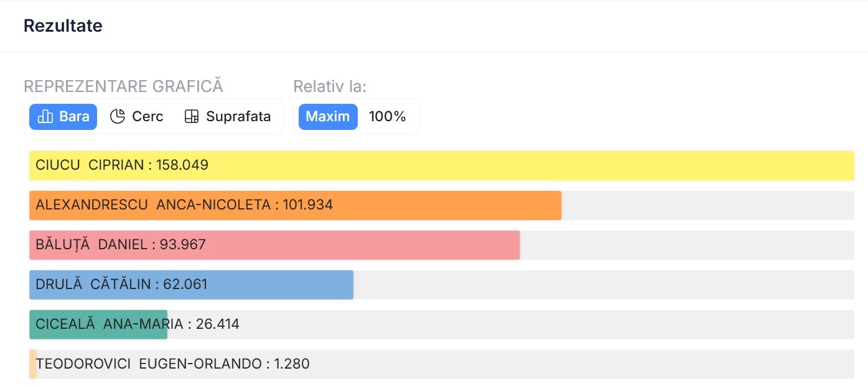This screenshot has height=386, width=868.
Task: Click the TEODOROVICI EUGEN-ORLANDO result label
Action: coord(172,364)
